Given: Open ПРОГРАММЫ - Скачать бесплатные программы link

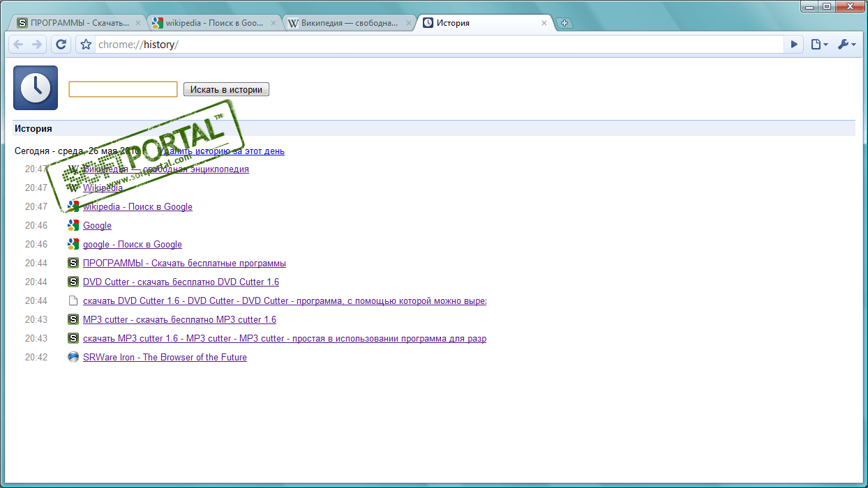Looking at the screenshot, I should (x=184, y=263).
